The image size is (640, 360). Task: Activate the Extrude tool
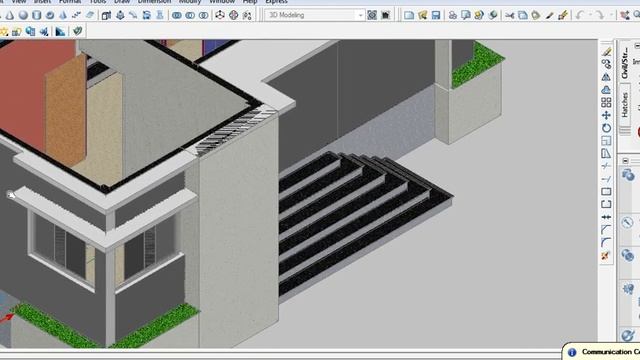(x=107, y=16)
